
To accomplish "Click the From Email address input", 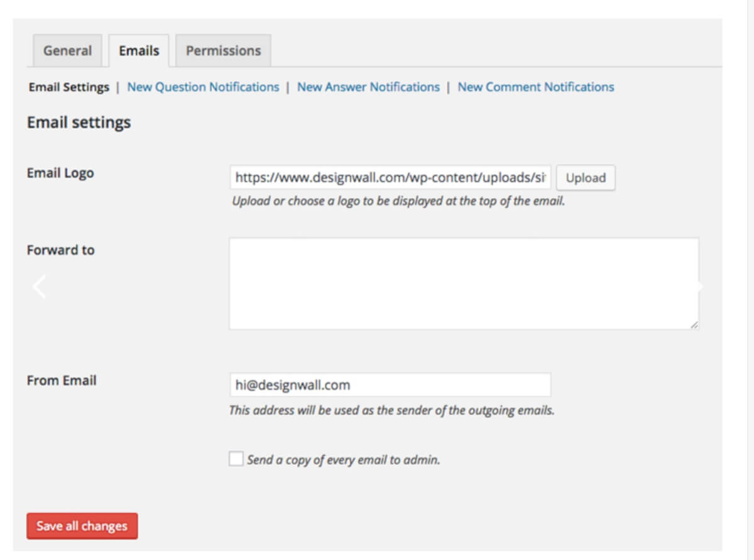I will coord(390,385).
